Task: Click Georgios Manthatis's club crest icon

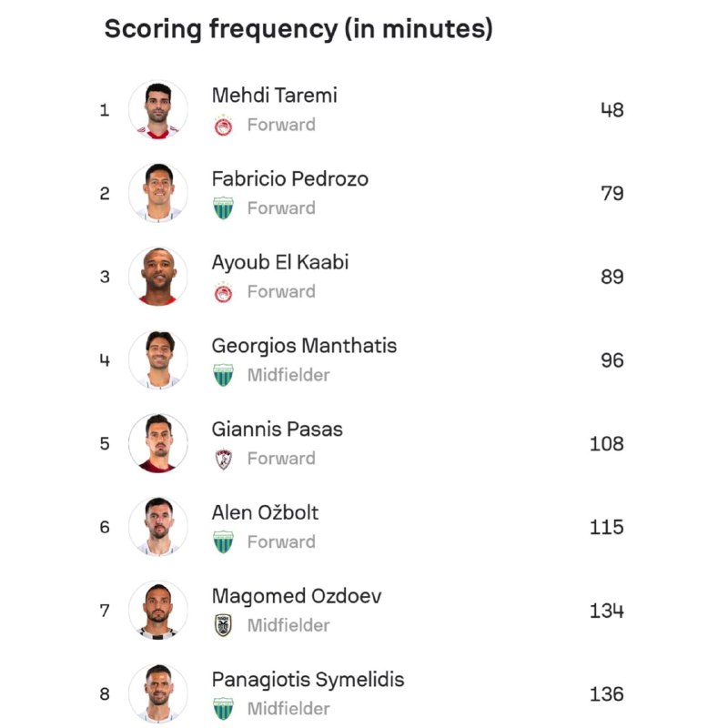Action: tap(223, 375)
